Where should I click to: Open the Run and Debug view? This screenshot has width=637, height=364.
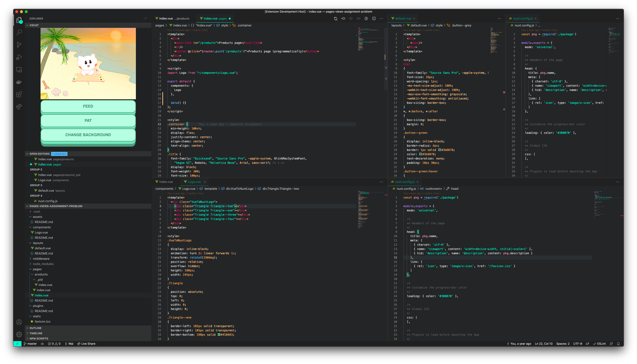click(x=19, y=57)
